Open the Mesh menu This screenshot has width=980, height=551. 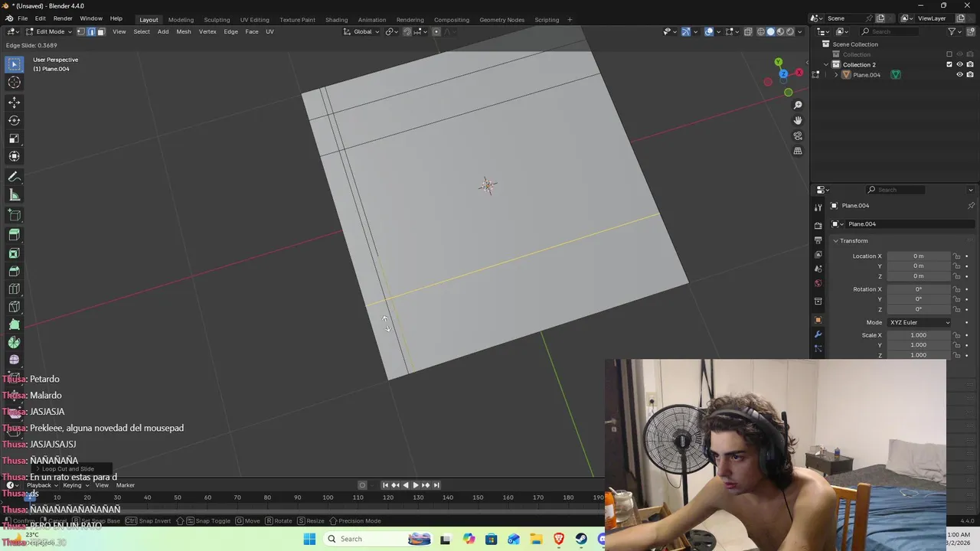pyautogui.click(x=184, y=31)
